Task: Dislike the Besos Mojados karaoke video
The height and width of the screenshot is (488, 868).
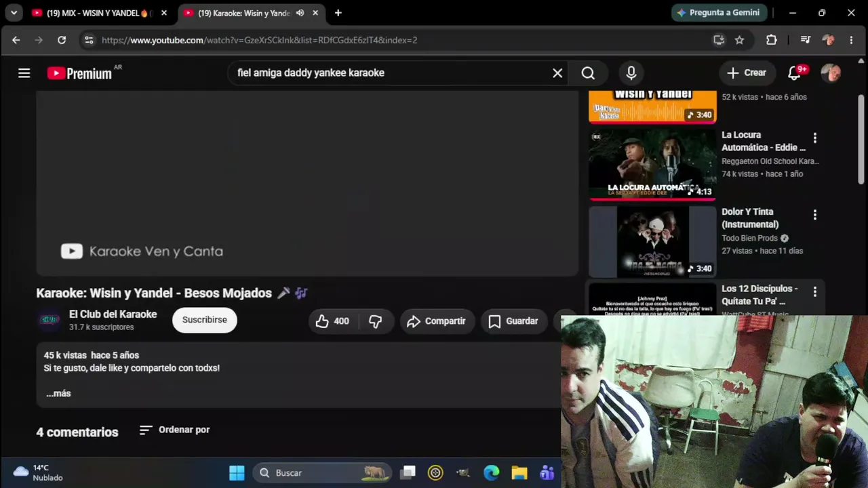Action: [x=375, y=321]
